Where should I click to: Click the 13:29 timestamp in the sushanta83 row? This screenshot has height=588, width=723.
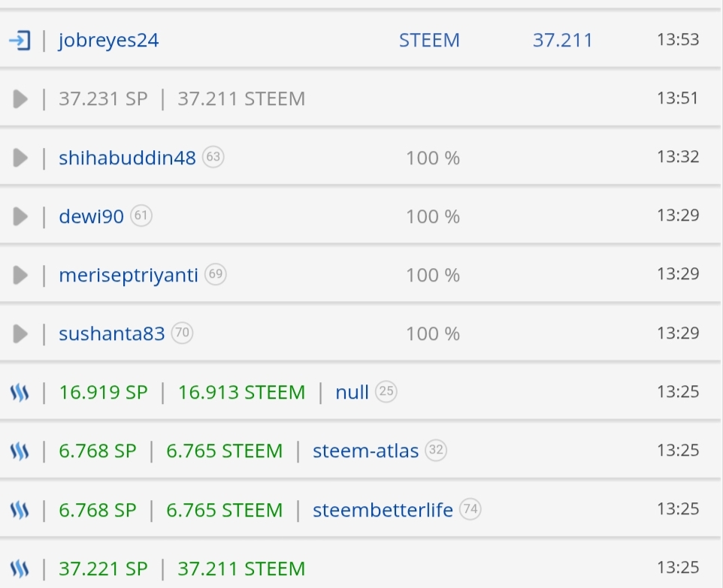pos(678,333)
